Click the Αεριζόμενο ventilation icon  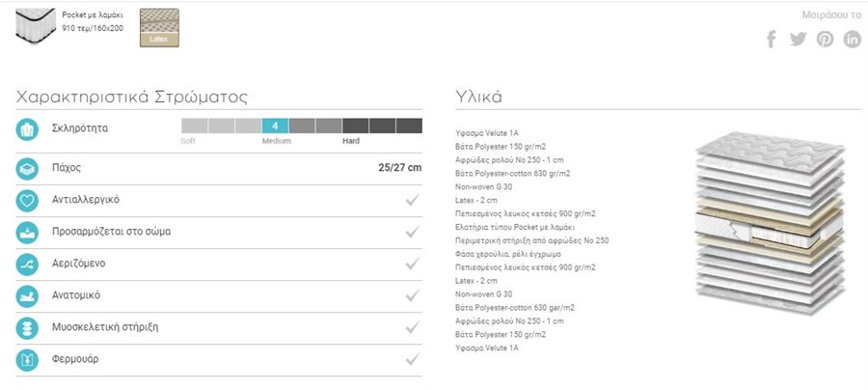(x=27, y=265)
